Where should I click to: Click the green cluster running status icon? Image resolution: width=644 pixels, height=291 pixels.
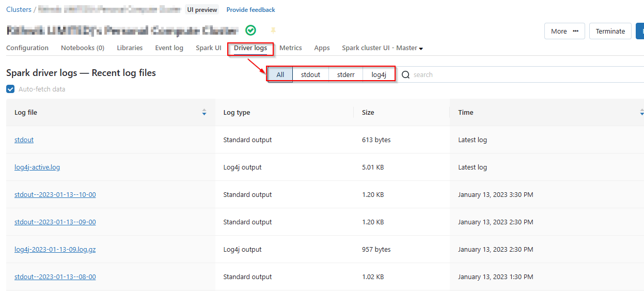tap(250, 30)
